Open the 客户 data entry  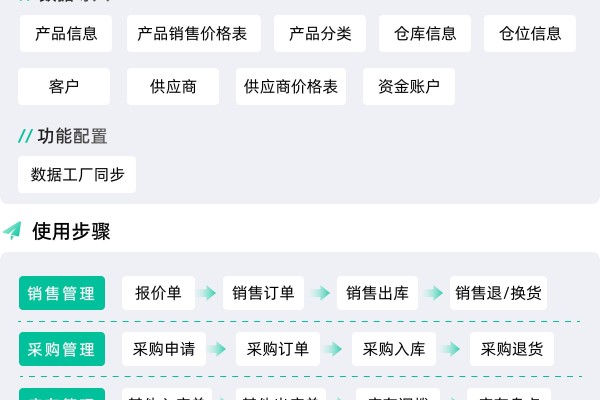64,87
